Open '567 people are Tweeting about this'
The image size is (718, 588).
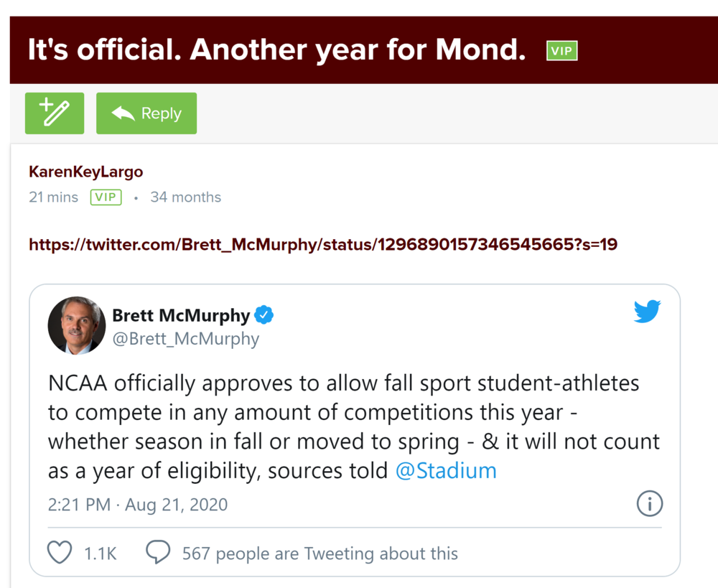click(320, 554)
